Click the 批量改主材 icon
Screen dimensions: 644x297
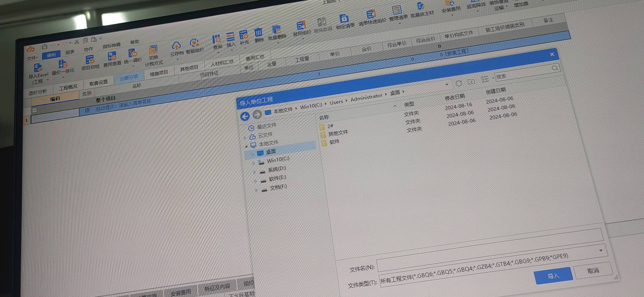pyautogui.click(x=420, y=6)
